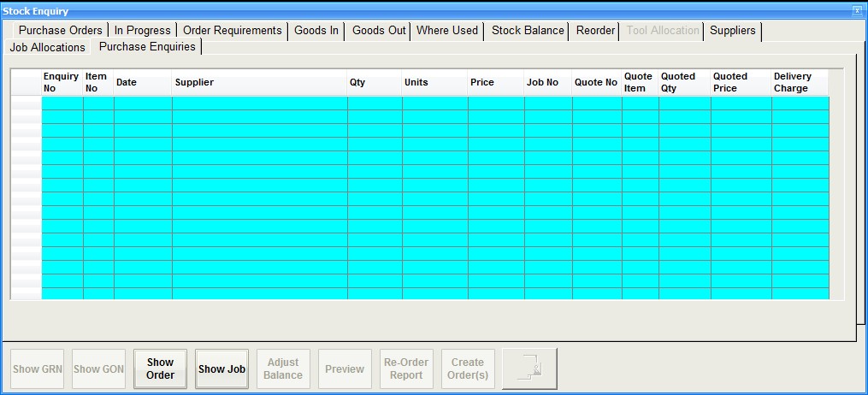Open the Purchase Orders tab
868x395 pixels.
coord(60,31)
